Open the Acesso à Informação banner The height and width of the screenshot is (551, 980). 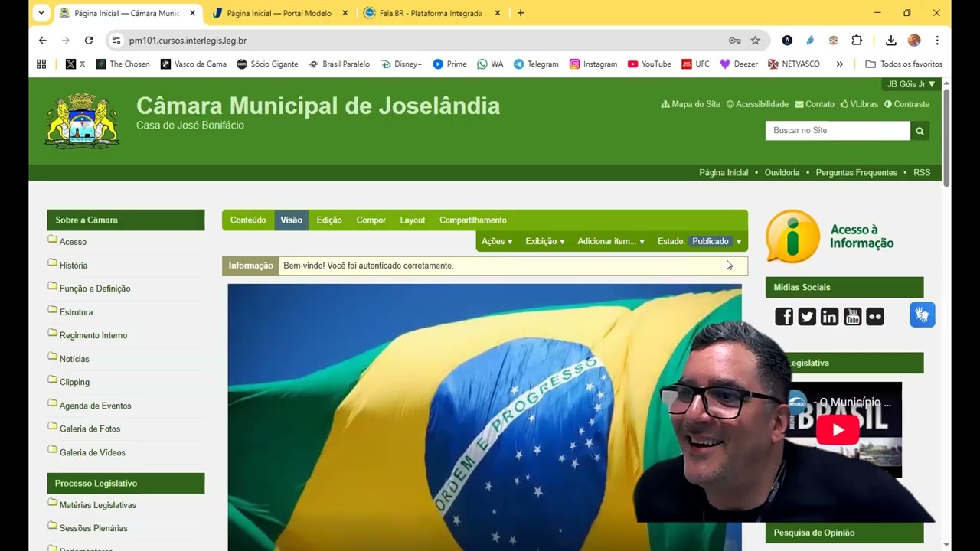pyautogui.click(x=831, y=236)
